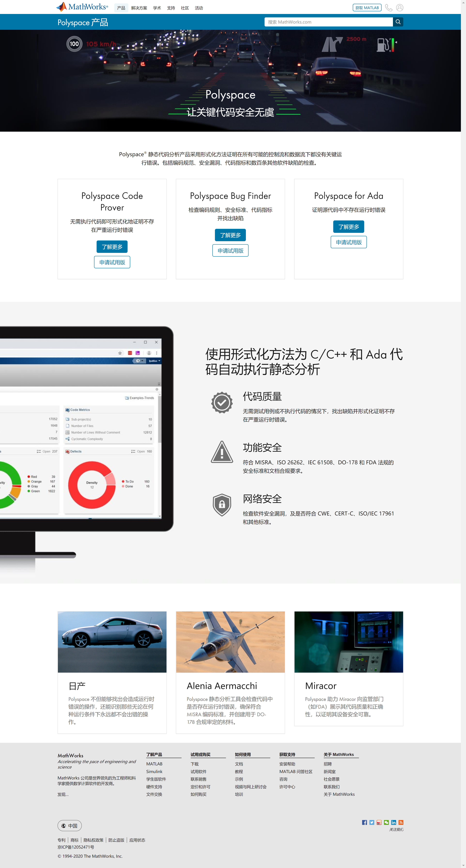This screenshot has width=466, height=868.
Task: Open the 安装帮助 footer link
Action: point(287,764)
